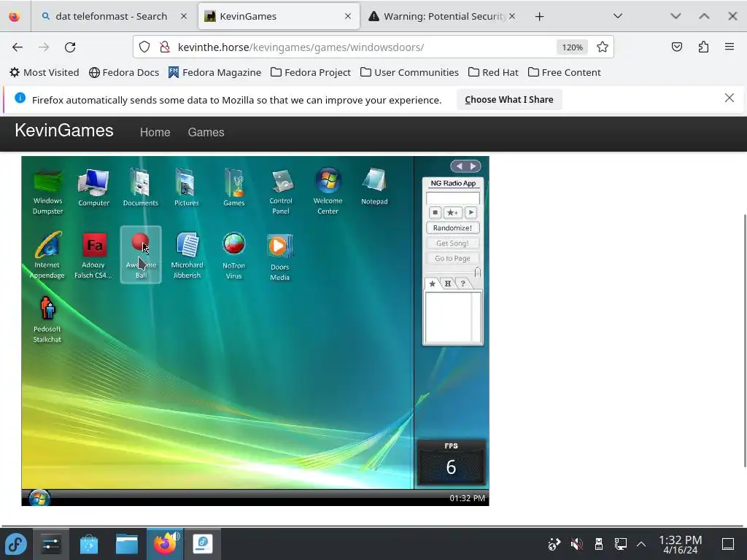Dismiss the Firefox data notification bar
This screenshot has width=747, height=560.
729,98
